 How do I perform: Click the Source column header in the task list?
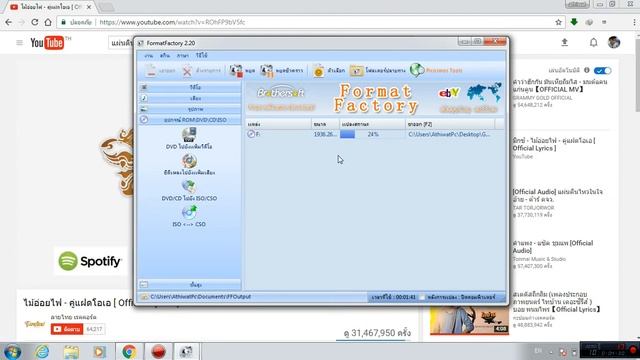(278, 124)
